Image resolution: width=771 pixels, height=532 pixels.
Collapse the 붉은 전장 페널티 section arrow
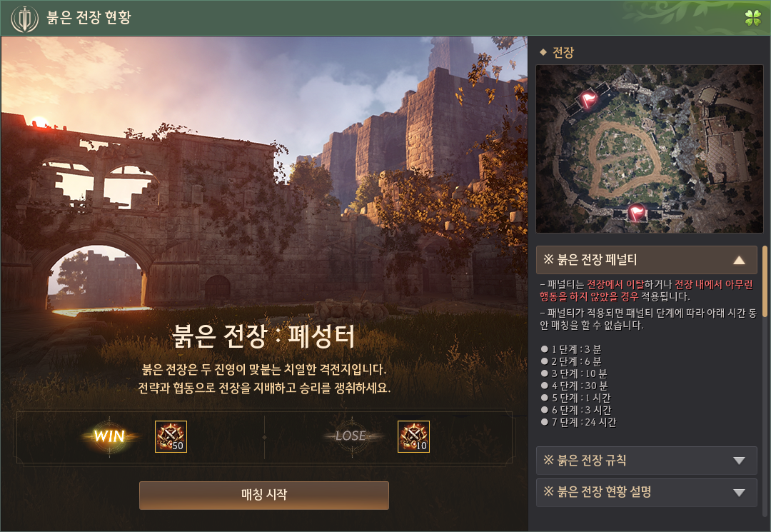click(x=739, y=260)
